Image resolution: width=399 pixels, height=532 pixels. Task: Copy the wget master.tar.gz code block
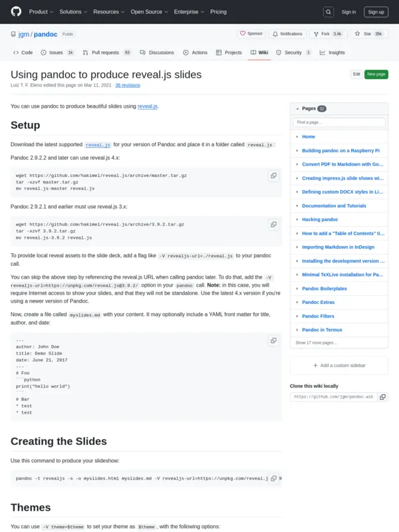pos(273,176)
